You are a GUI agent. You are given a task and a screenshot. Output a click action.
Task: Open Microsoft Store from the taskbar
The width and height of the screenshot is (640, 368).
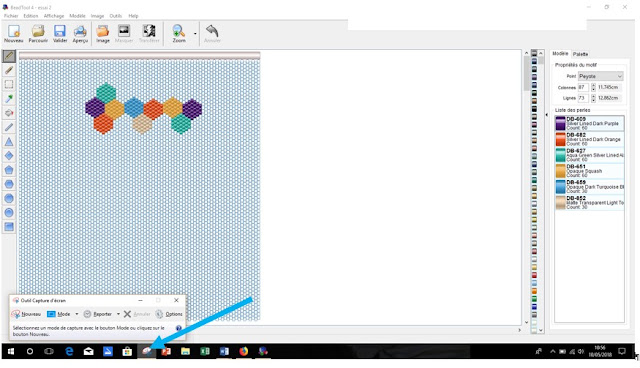[x=127, y=351]
